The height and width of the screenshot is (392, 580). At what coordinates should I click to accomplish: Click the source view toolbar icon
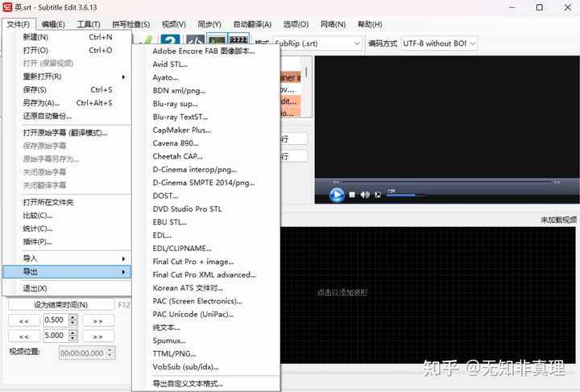[x=195, y=39]
